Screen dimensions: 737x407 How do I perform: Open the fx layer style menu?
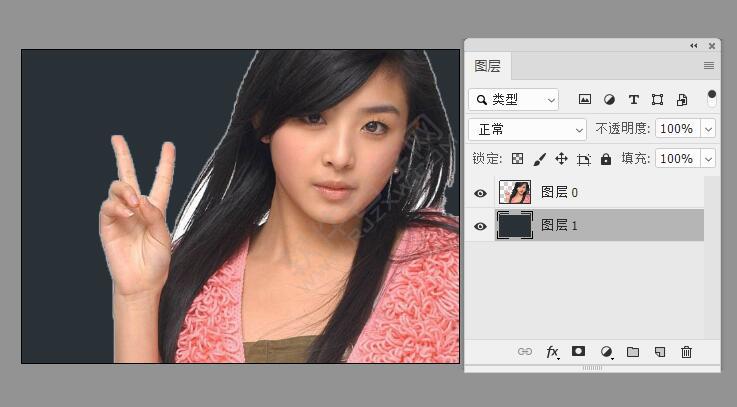pyautogui.click(x=552, y=352)
